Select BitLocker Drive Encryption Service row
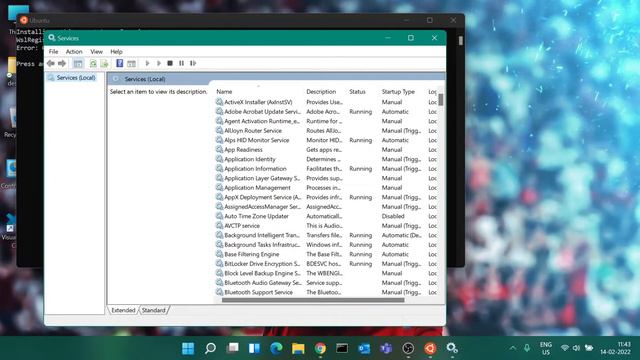Screen dimensions: 640x360 tap(327, 264)
